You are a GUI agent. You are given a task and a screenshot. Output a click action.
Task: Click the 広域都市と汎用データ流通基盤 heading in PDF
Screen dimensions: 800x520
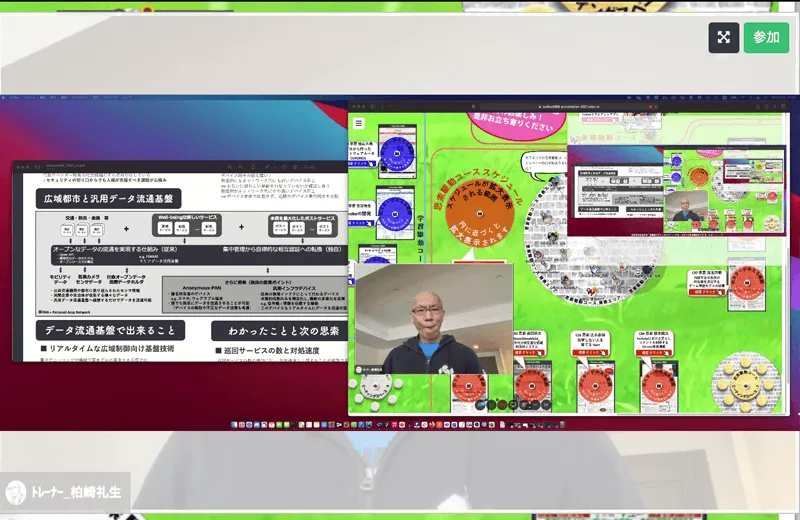pyautogui.click(x=108, y=199)
